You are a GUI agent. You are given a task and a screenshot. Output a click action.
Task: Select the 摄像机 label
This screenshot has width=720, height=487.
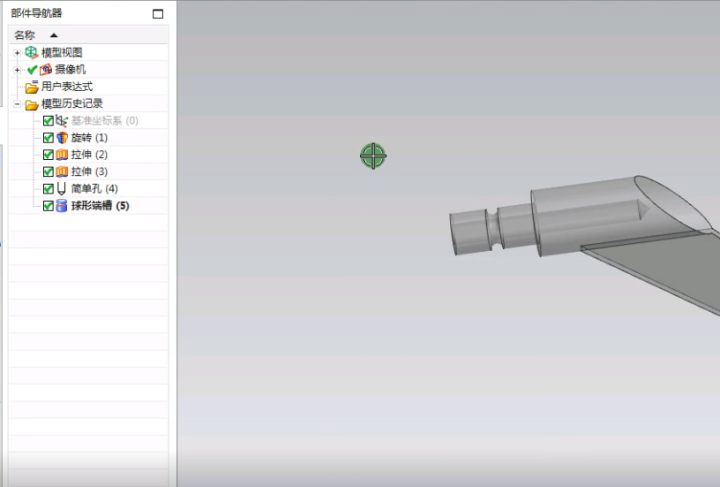coord(70,70)
